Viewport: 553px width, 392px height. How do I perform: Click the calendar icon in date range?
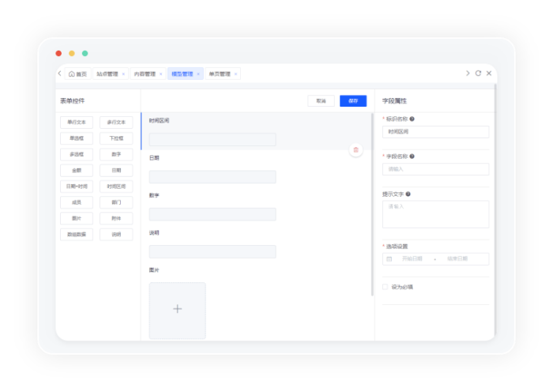click(x=389, y=258)
